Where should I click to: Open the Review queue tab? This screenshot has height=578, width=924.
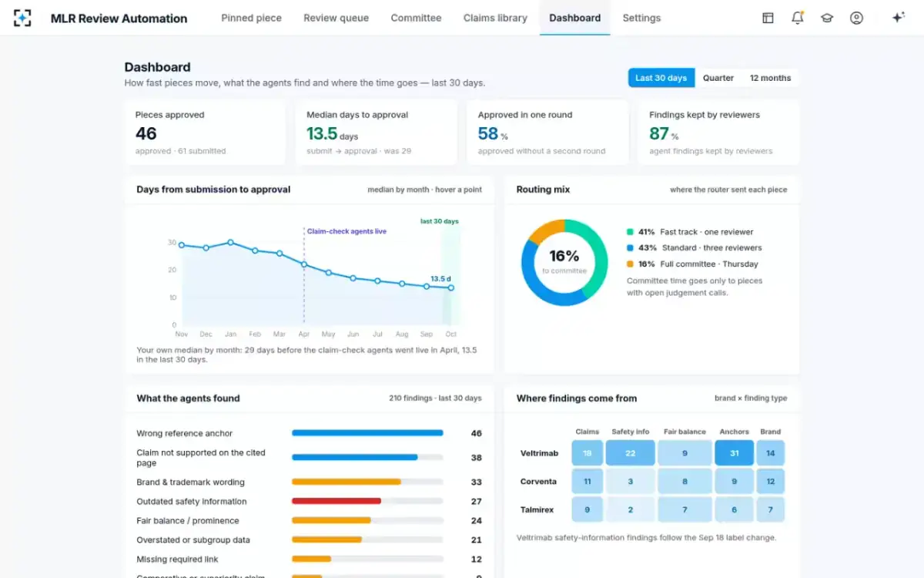pos(336,18)
